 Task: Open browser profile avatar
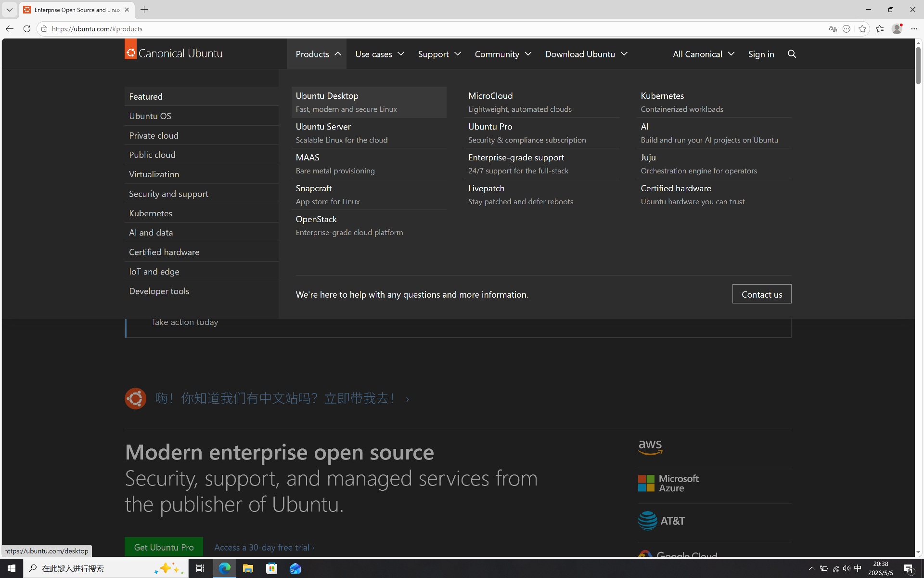pos(897,29)
